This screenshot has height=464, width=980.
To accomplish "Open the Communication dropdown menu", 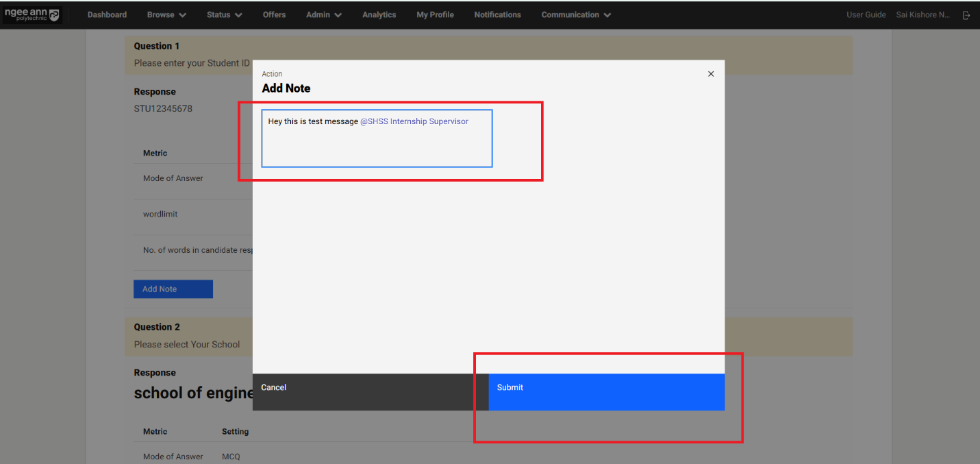I will point(576,15).
